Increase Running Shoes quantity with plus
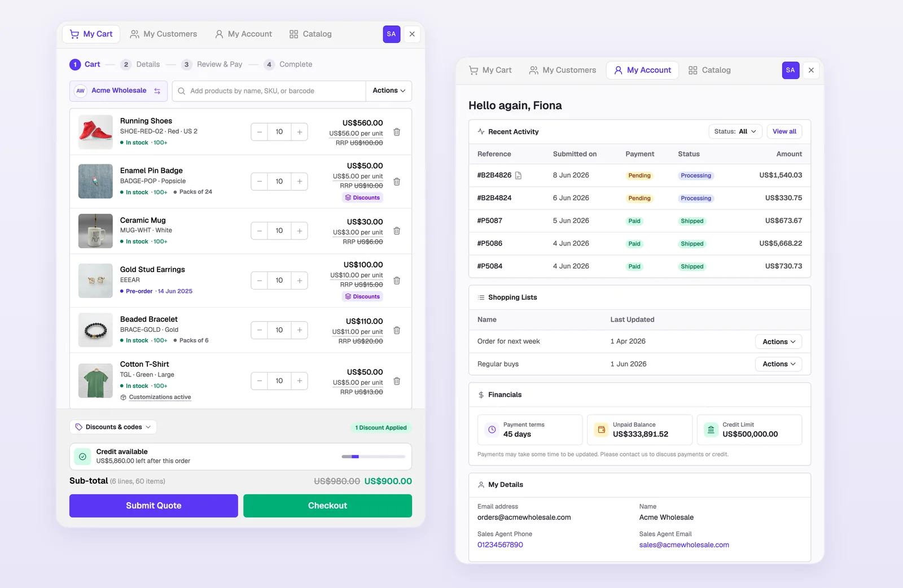Screen dimensions: 903x588 coord(299,132)
